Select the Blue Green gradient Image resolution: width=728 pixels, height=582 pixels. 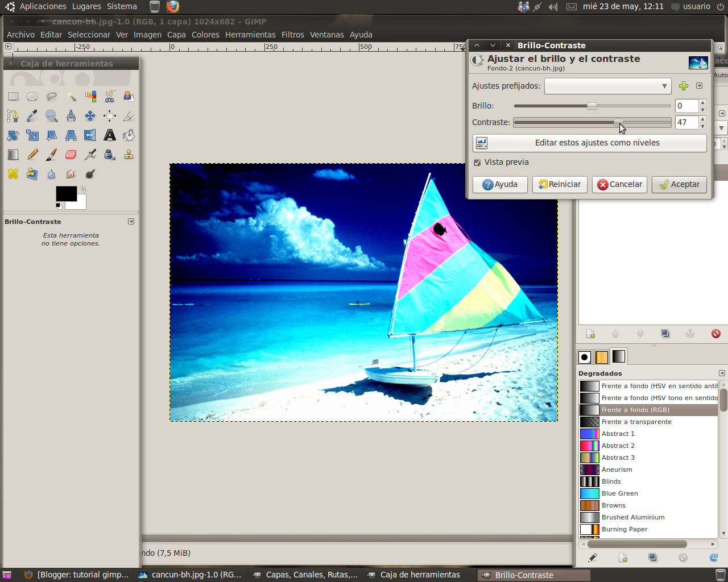click(x=620, y=493)
